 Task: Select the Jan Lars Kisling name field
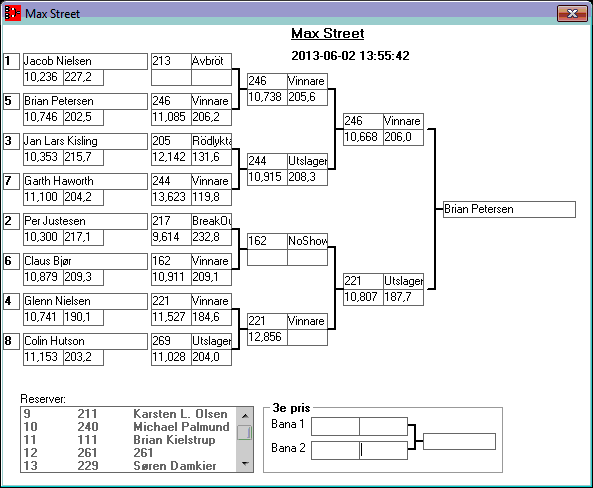tap(85, 141)
